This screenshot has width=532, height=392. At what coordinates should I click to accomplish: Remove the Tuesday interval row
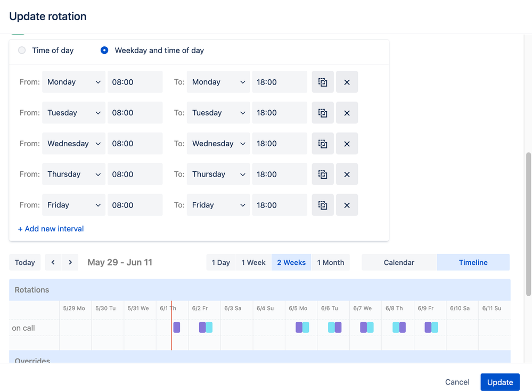(x=347, y=113)
